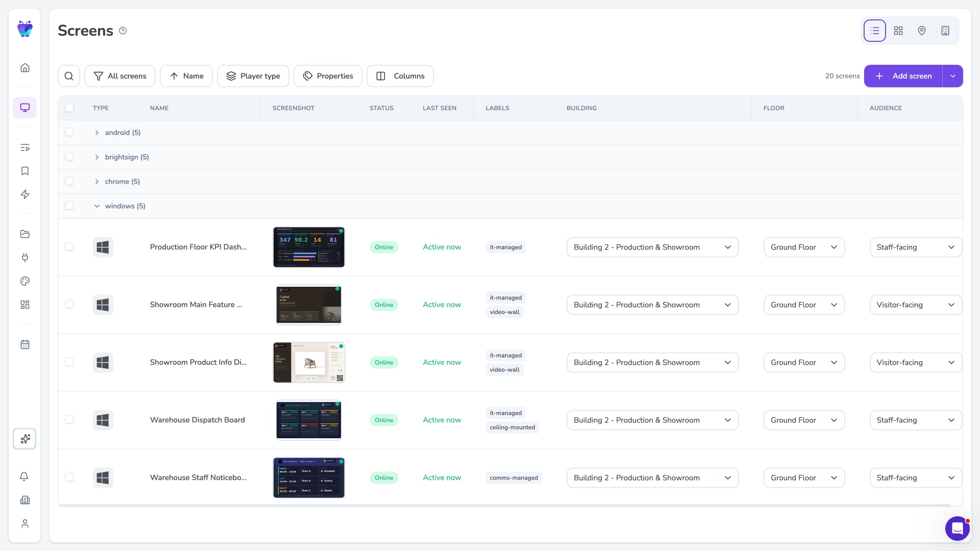Image resolution: width=980 pixels, height=551 pixels.
Task: Check the windows group checkbox
Action: (69, 206)
